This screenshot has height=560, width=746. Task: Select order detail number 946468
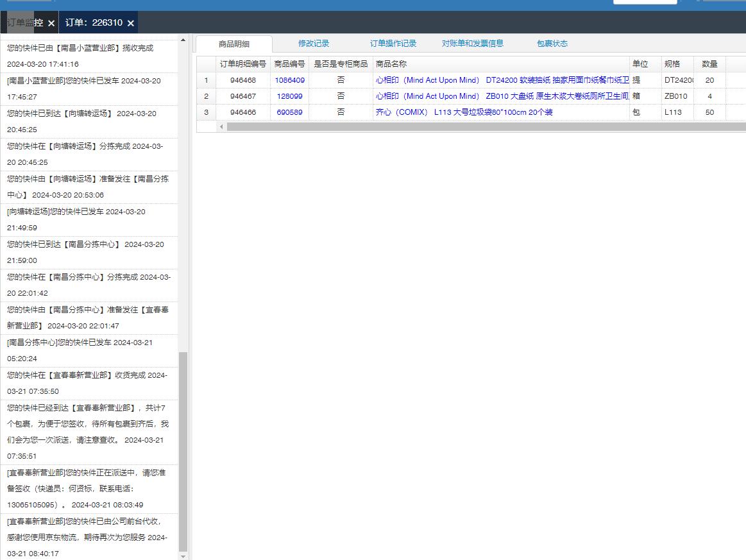point(243,80)
